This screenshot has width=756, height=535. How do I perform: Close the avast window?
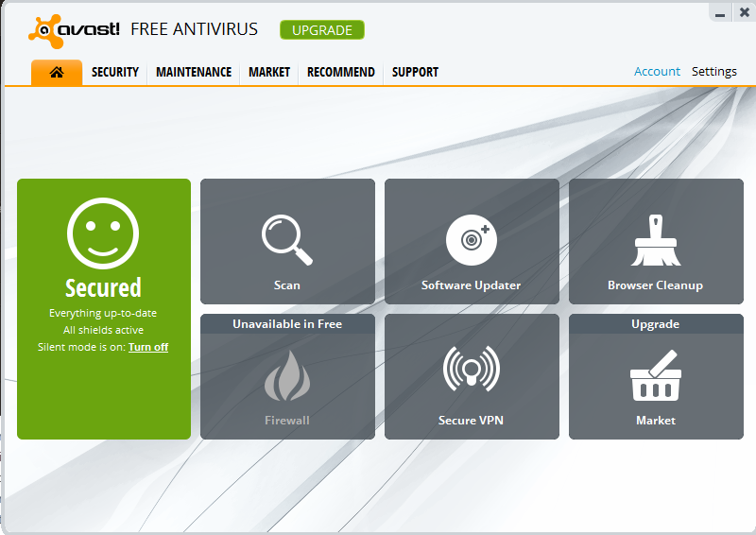744,12
